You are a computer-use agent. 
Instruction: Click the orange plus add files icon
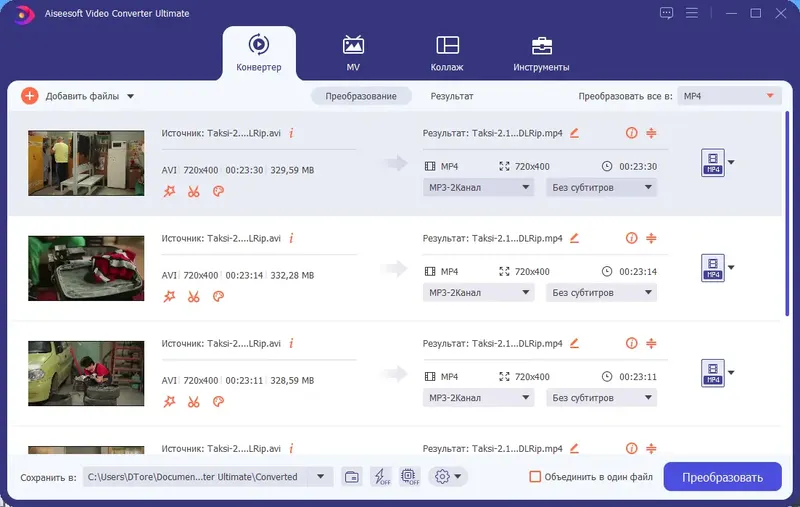coord(30,96)
